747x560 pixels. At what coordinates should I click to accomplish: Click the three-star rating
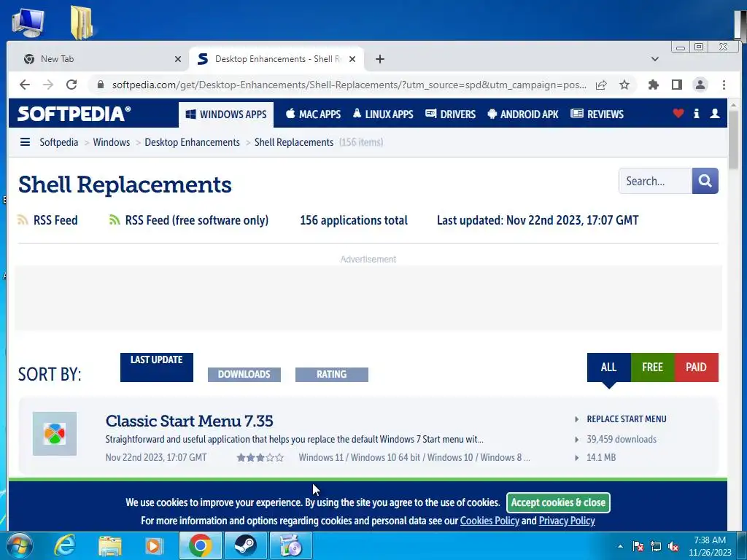(x=260, y=458)
